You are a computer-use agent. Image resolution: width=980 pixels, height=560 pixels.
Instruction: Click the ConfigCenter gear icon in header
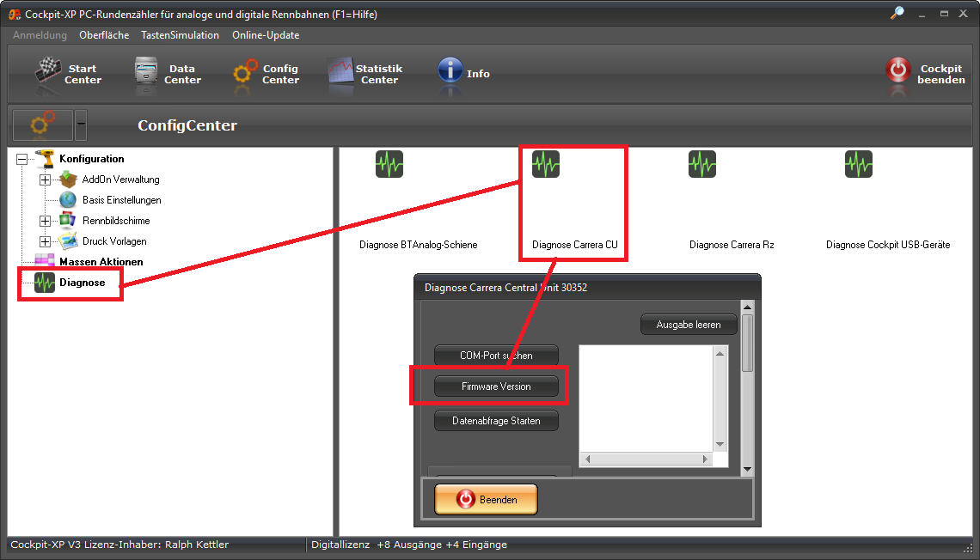(x=42, y=125)
